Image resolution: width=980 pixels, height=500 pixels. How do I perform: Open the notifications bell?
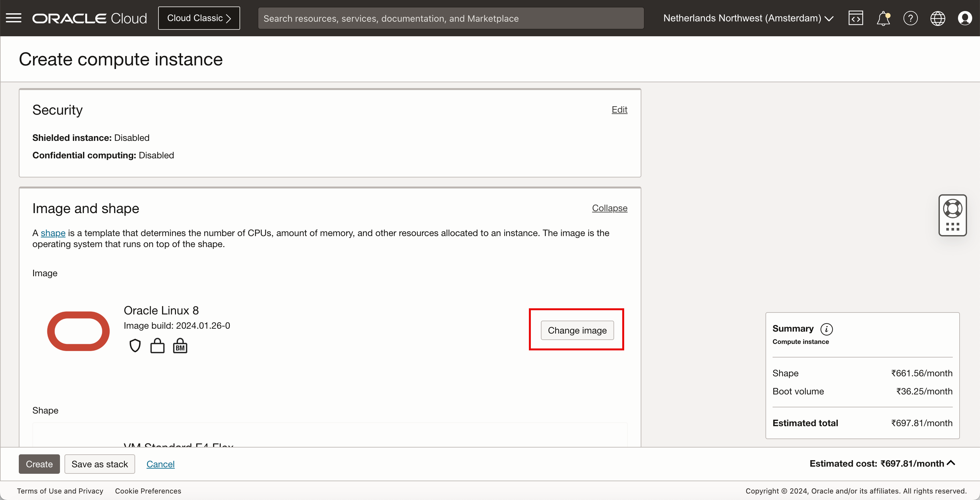[x=883, y=18]
